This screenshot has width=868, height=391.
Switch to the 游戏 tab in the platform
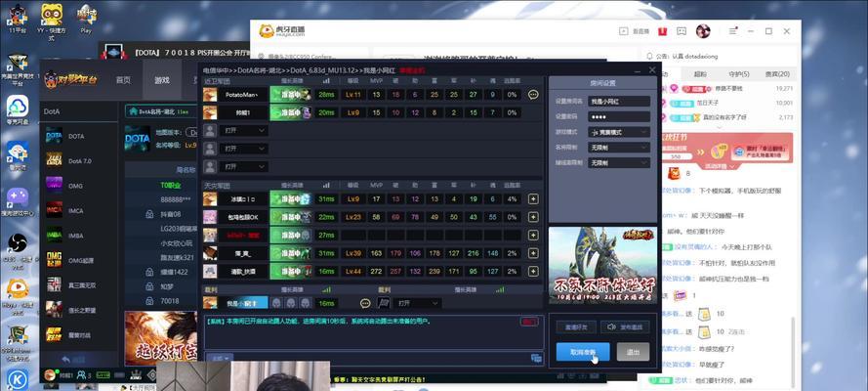[162, 80]
